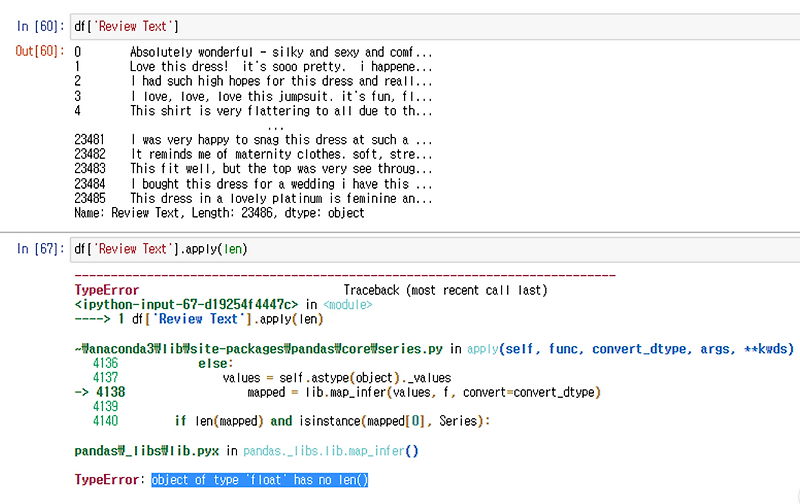The image size is (800, 504).
Task: Click the In [60] prompt label
Action: [41, 27]
